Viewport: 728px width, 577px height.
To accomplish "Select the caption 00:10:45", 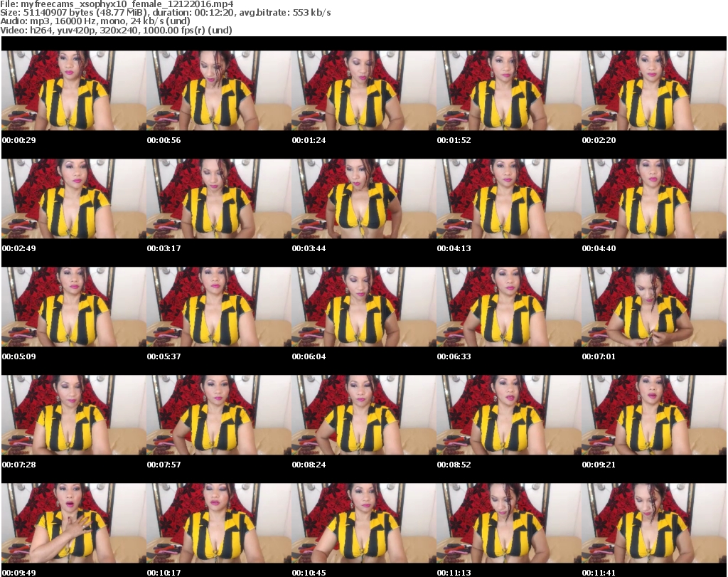I will 309,573.
